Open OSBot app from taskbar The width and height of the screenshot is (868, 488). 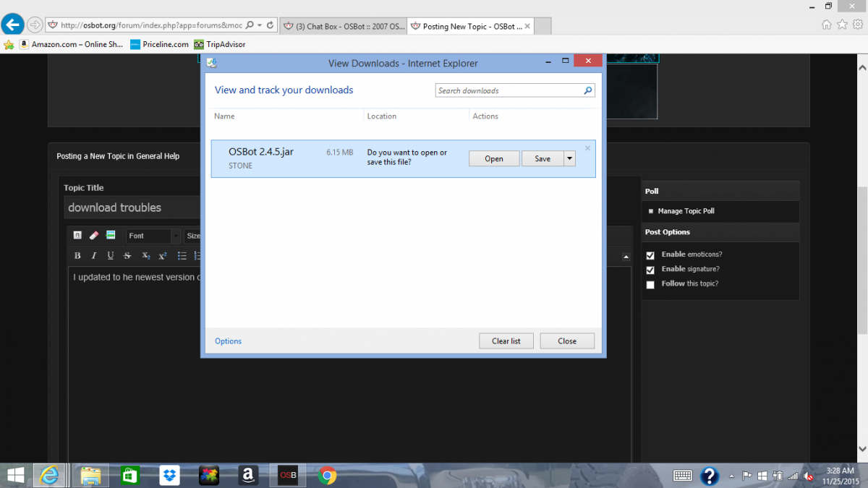[x=288, y=476]
